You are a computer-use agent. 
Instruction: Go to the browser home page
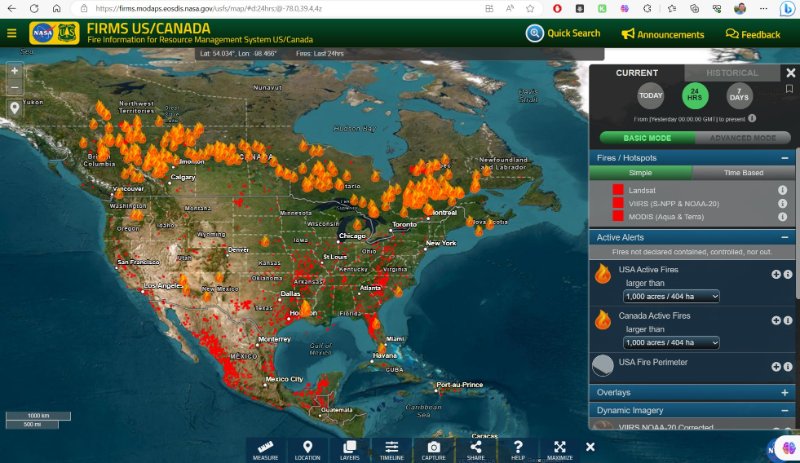pyautogui.click(x=56, y=9)
